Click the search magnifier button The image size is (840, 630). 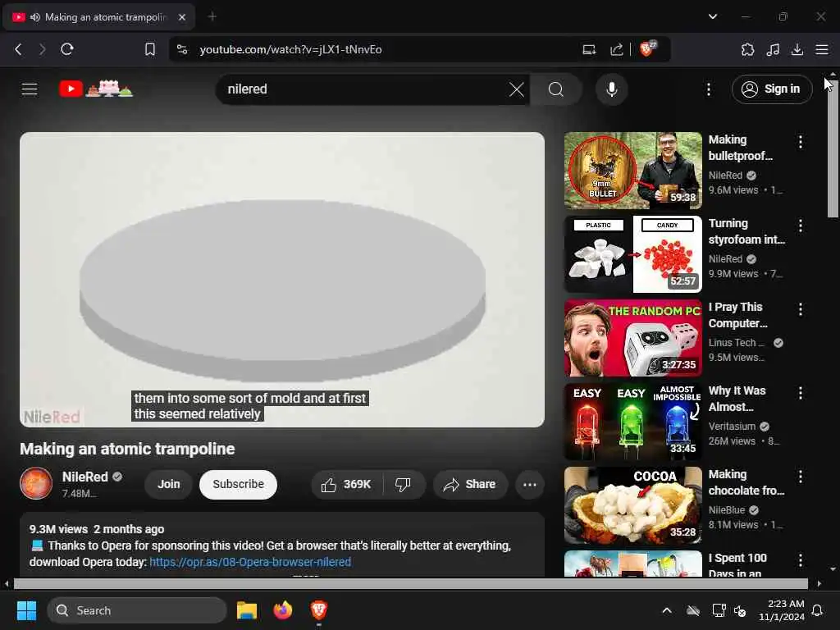(x=556, y=89)
